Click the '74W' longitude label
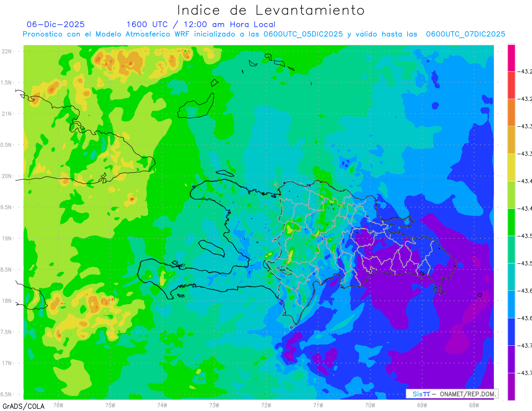 162,405
